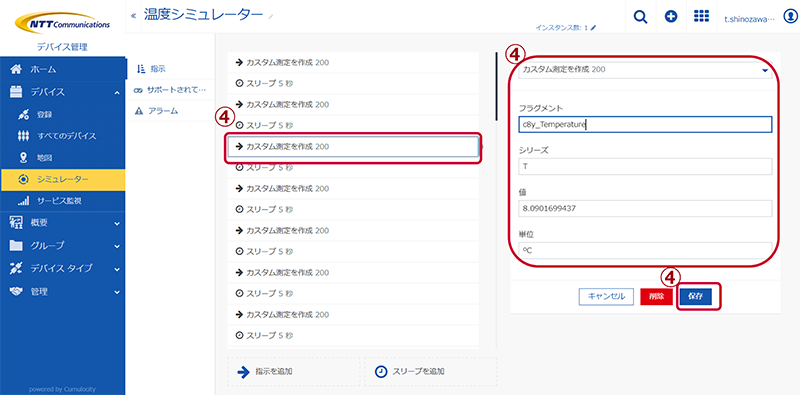The image size is (800, 395).
Task: Click the キャンセル button
Action: click(606, 297)
